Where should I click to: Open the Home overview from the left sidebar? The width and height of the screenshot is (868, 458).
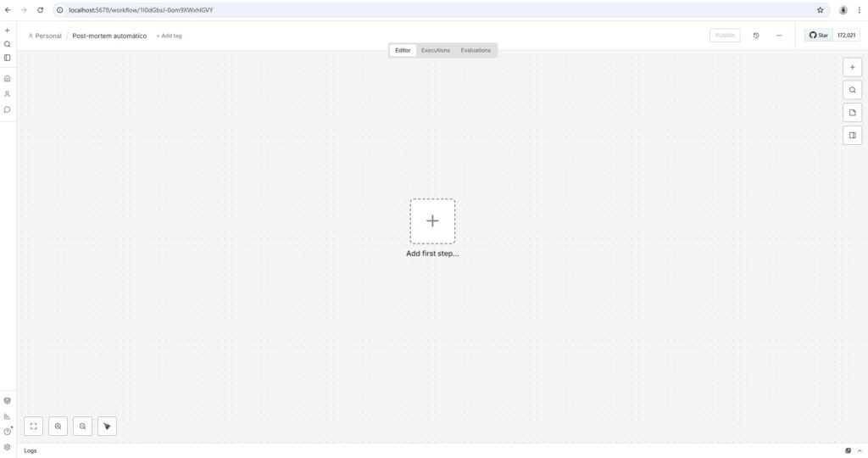[8, 78]
